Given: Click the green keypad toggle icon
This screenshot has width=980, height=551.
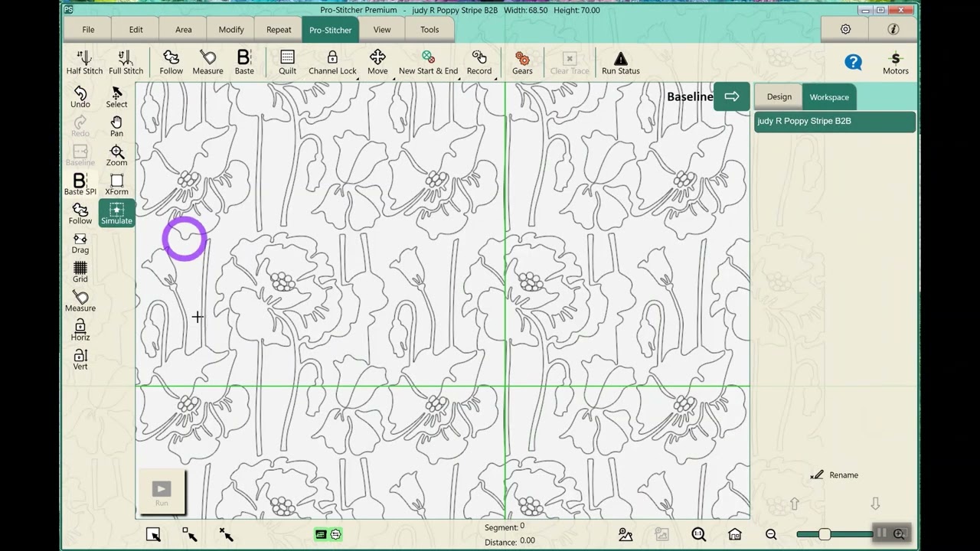Looking at the screenshot, I should (x=321, y=534).
